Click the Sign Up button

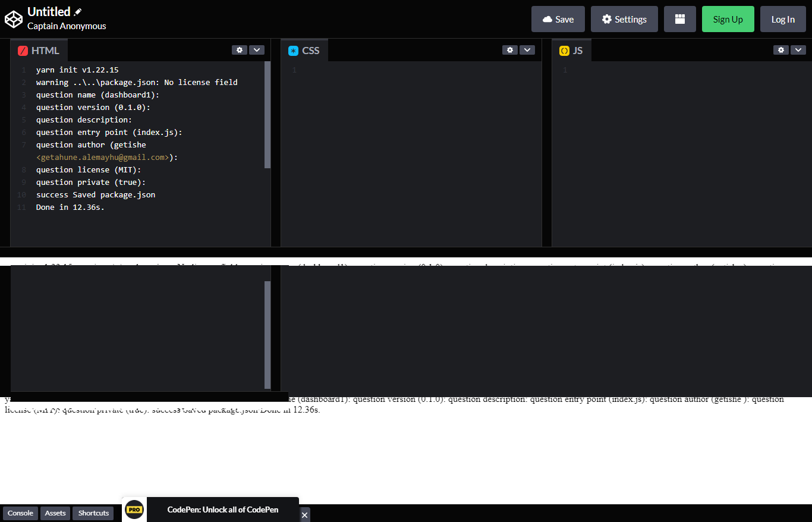click(728, 18)
